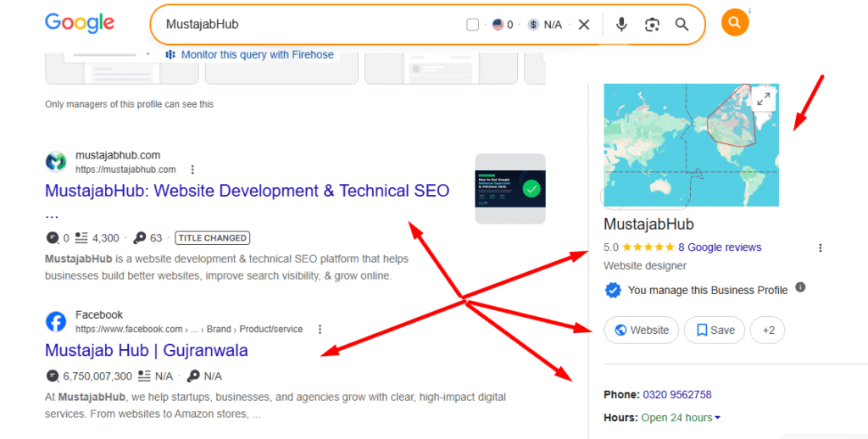This screenshot has height=439, width=868.
Task: Expand the Open 24 hours dropdown
Action: [681, 418]
